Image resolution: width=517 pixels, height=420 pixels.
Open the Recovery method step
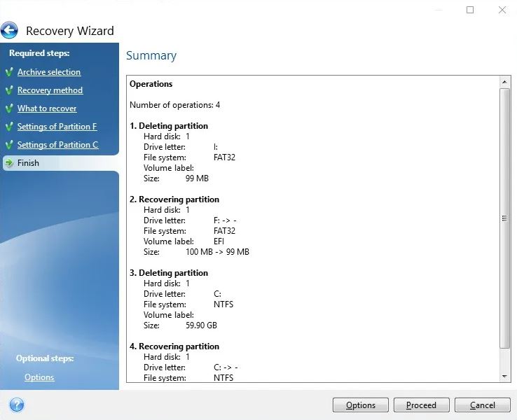pos(50,90)
